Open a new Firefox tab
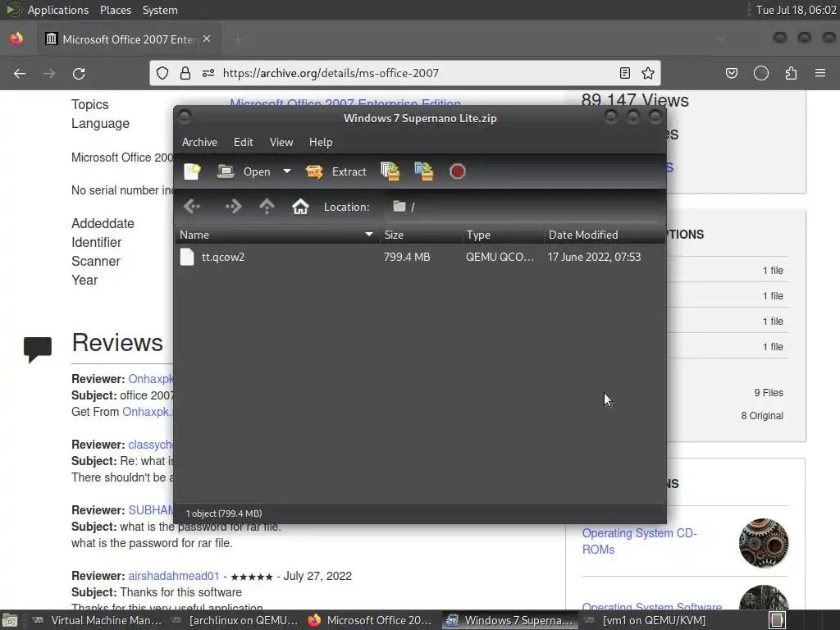Viewport: 840px width, 630px height. click(238, 39)
